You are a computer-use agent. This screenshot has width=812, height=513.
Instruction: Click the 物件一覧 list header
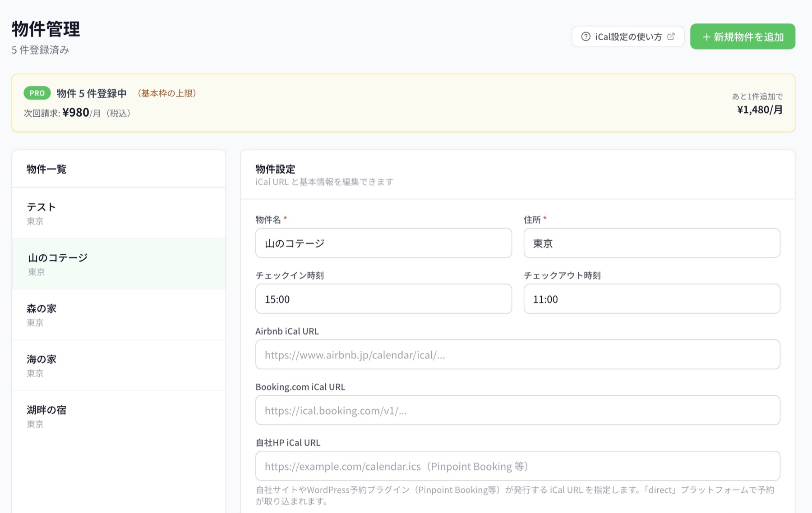[x=46, y=169]
